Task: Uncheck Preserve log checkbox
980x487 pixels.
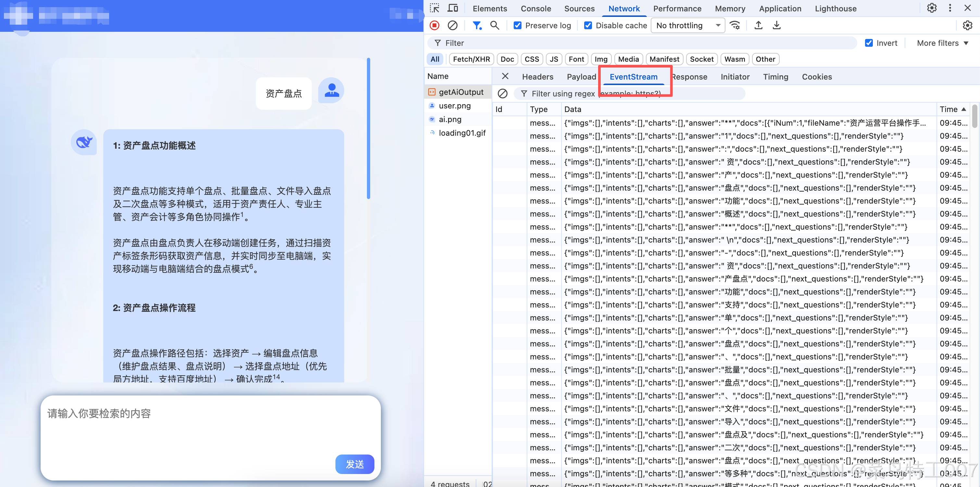Action: pyautogui.click(x=517, y=26)
